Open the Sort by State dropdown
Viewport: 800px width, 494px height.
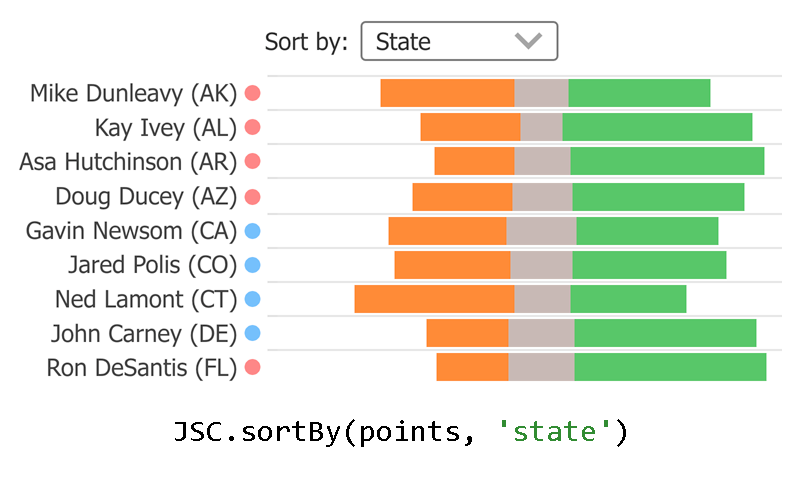458,41
